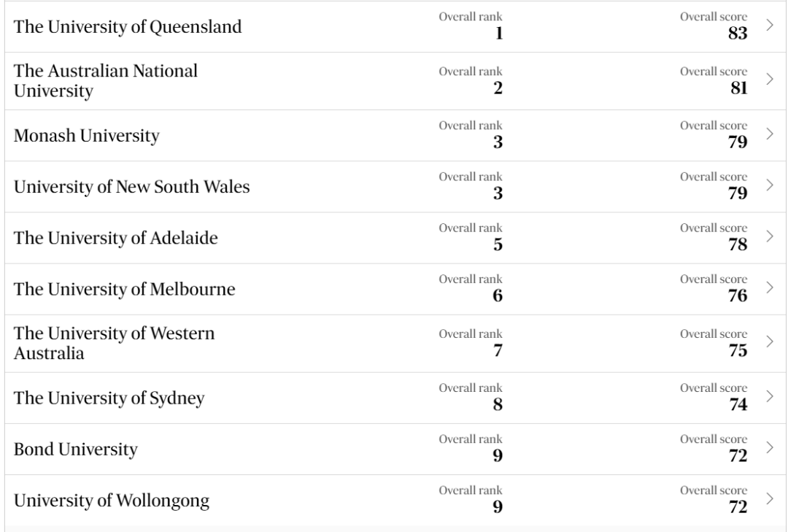788x532 pixels.
Task: Click the Bond University name
Action: coord(76,450)
